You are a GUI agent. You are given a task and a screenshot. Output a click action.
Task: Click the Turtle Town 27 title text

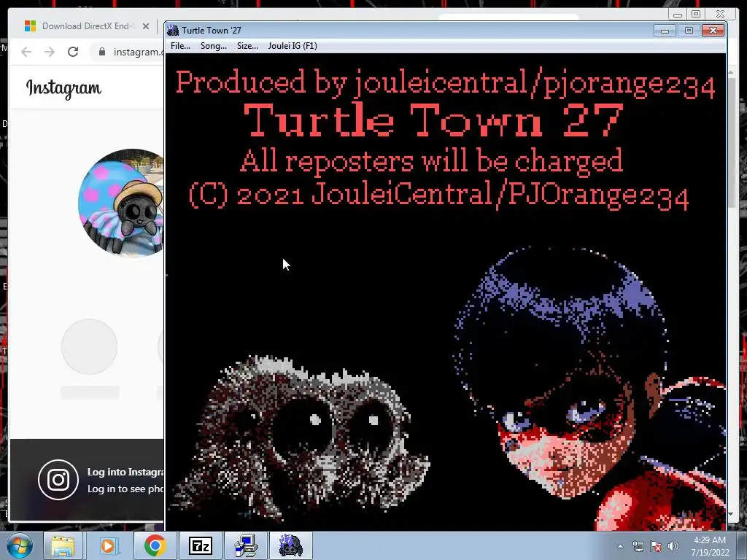point(433,120)
